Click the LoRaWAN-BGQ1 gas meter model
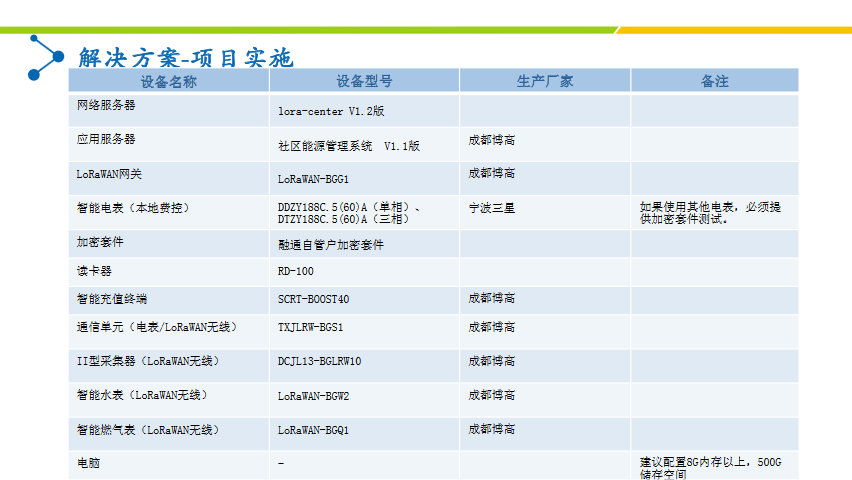The height and width of the screenshot is (480, 852). tap(313, 429)
